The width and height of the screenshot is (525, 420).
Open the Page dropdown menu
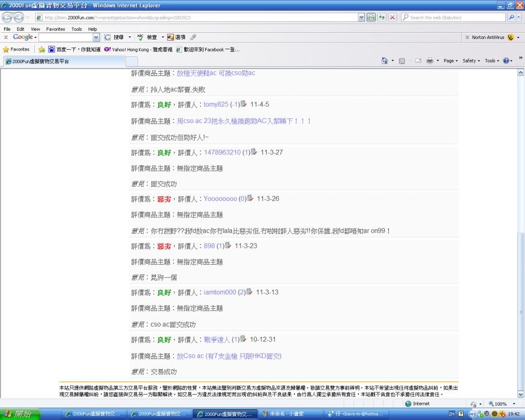click(451, 61)
